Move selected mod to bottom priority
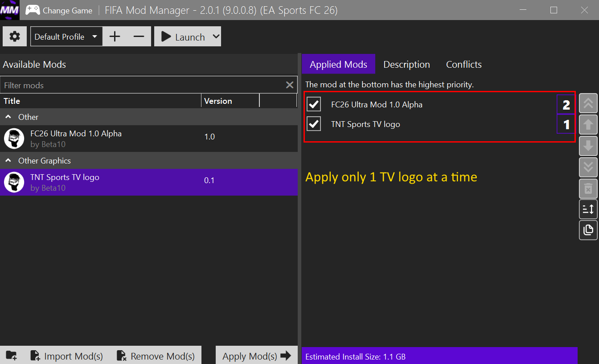The height and width of the screenshot is (364, 599). 588,167
